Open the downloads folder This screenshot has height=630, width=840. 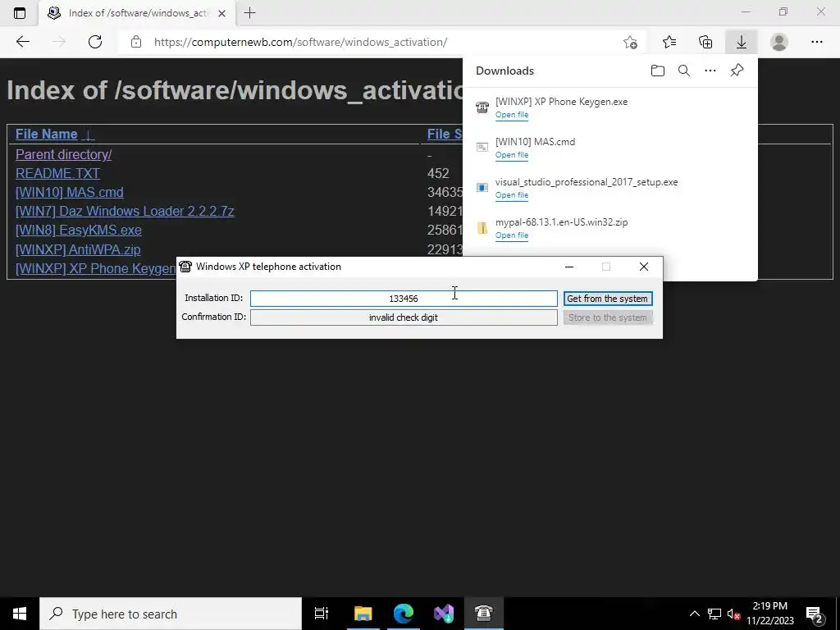click(657, 71)
